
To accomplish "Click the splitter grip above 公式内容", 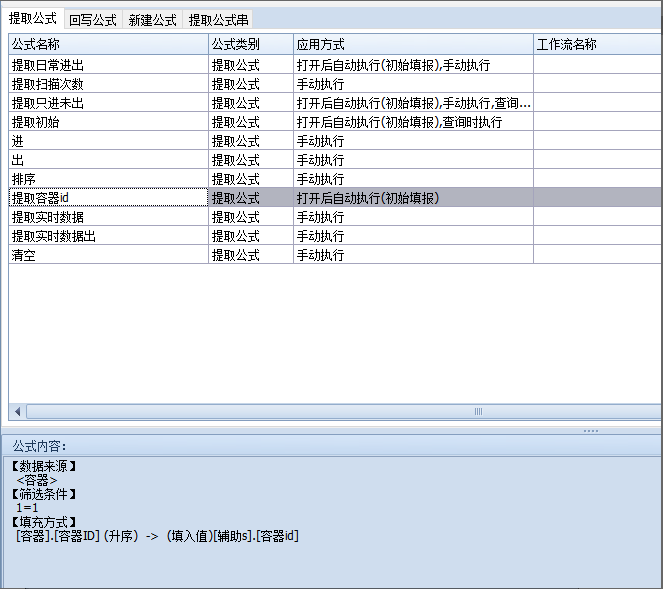I will point(591,430).
